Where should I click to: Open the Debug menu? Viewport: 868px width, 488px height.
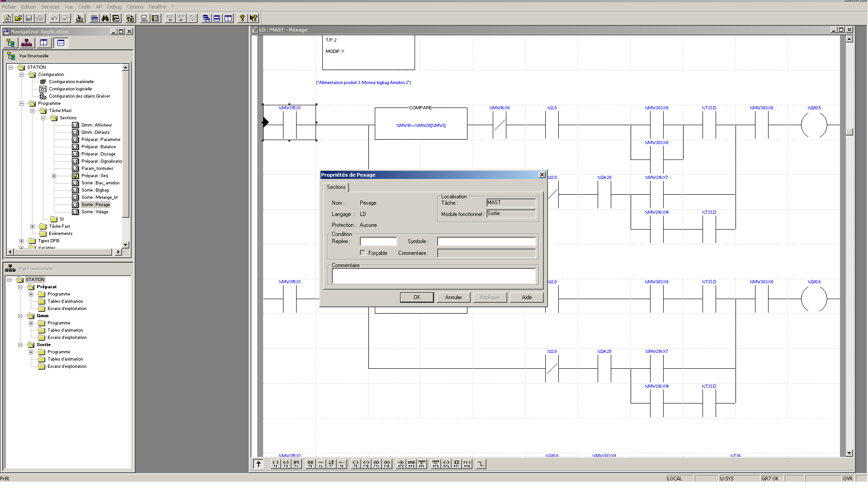click(114, 7)
